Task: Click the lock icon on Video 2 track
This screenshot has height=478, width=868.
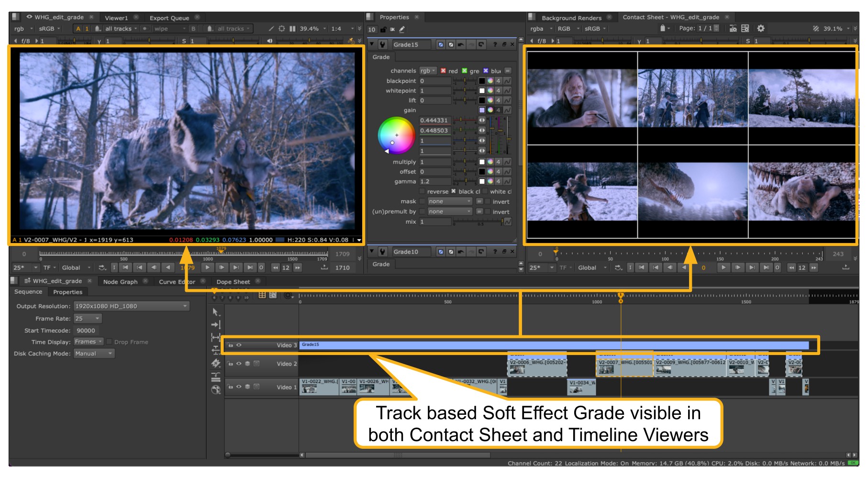Action: (x=230, y=364)
